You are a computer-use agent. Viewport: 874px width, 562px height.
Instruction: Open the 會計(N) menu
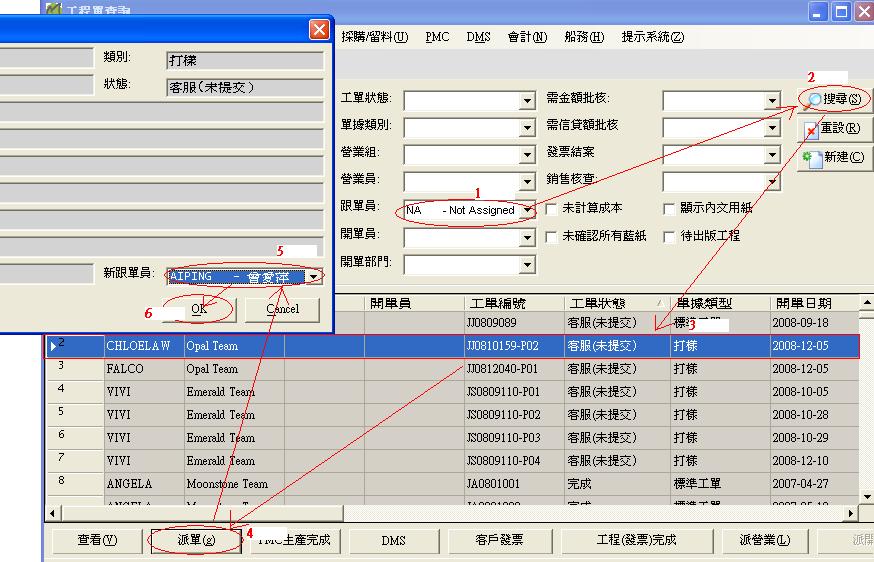click(x=527, y=37)
